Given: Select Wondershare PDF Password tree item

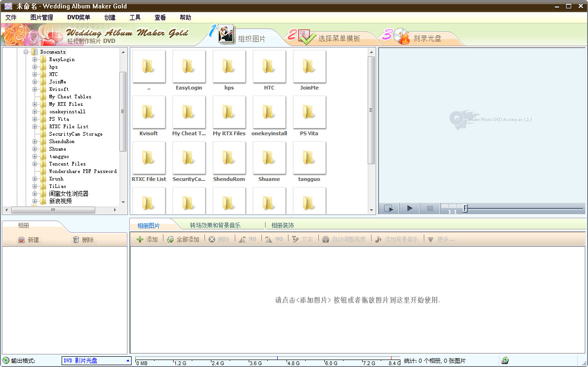Looking at the screenshot, I should [x=83, y=171].
